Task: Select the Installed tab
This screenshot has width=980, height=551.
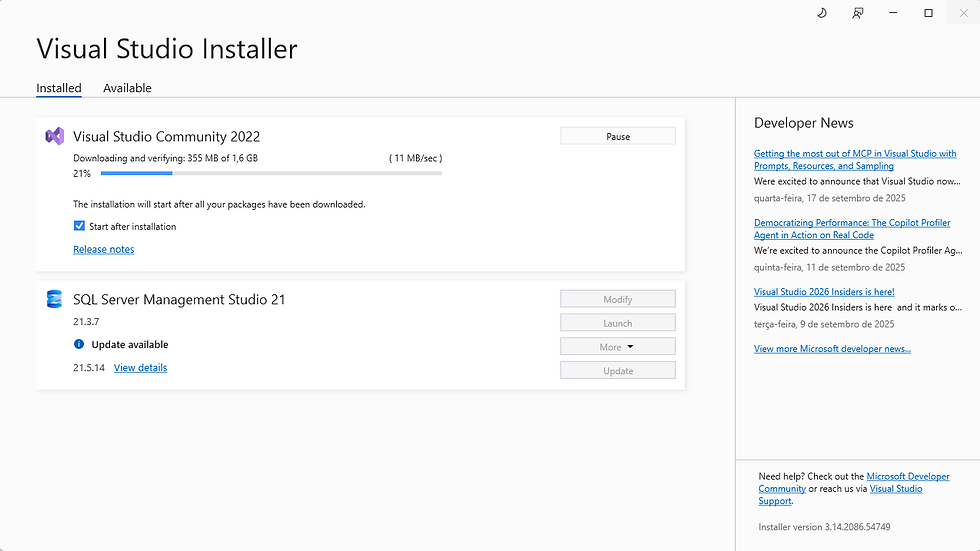Action: (x=59, y=88)
